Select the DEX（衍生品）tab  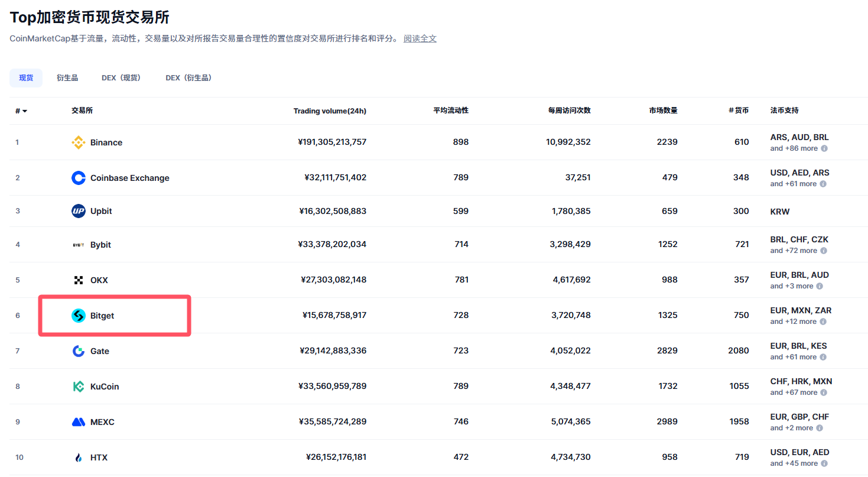pyautogui.click(x=188, y=78)
